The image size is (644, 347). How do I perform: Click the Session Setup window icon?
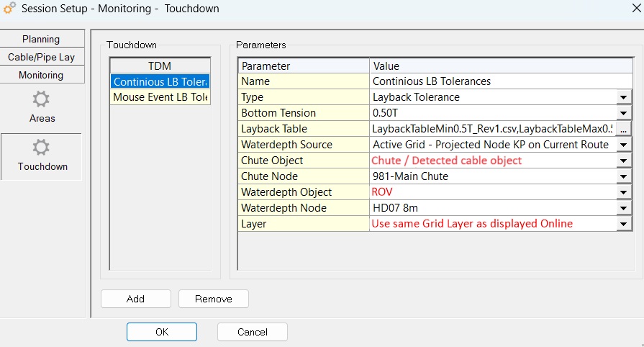(10, 9)
